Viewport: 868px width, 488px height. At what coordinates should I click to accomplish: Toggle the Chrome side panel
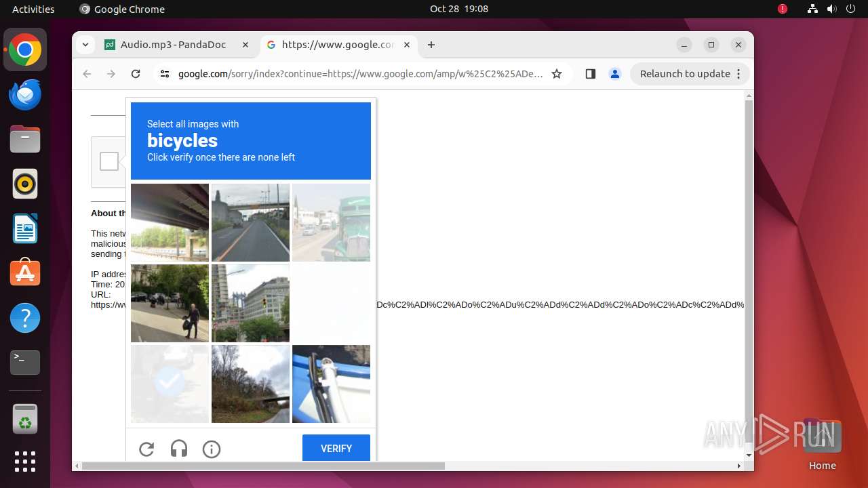(x=590, y=74)
